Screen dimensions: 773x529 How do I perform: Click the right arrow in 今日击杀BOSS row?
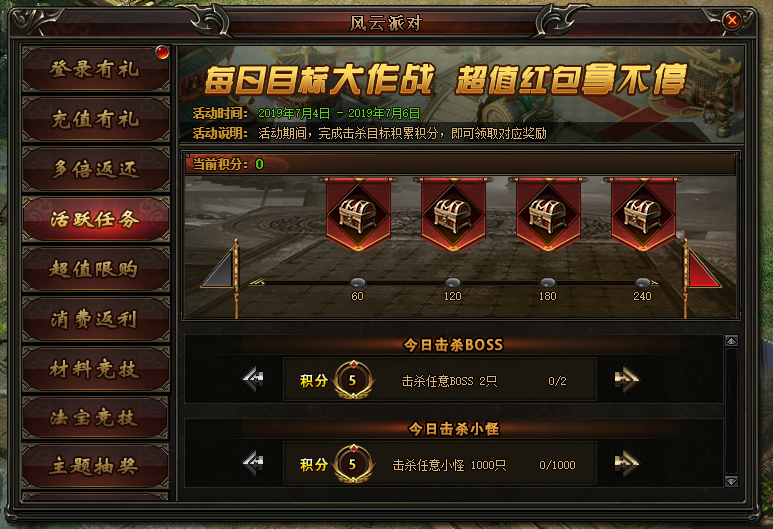tap(627, 379)
